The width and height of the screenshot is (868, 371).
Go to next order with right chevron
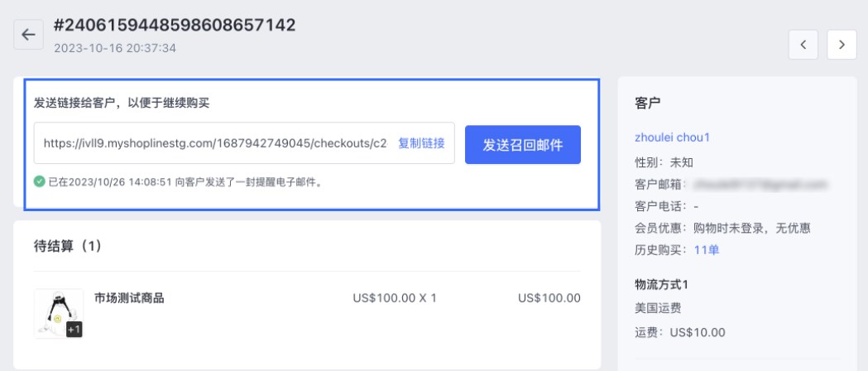click(x=842, y=45)
